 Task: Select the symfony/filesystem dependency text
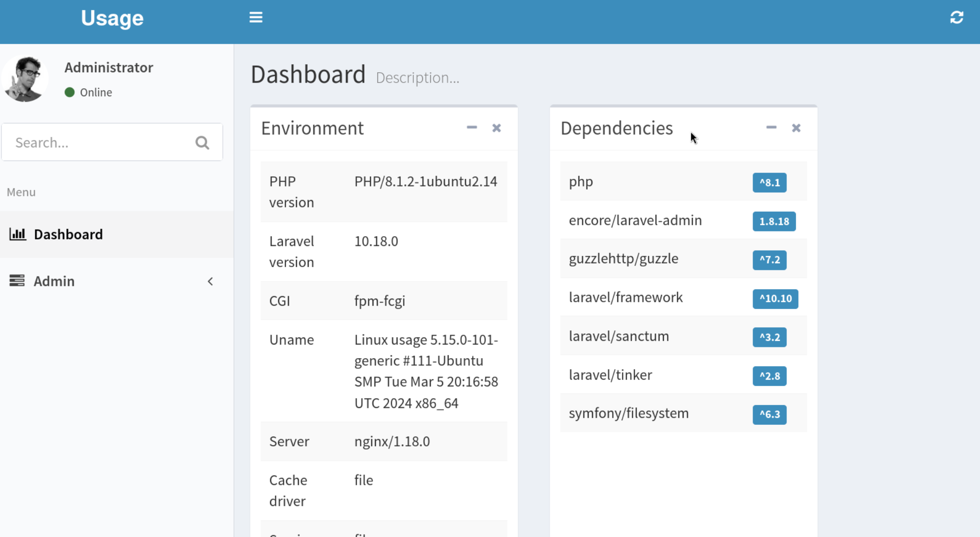pos(629,413)
